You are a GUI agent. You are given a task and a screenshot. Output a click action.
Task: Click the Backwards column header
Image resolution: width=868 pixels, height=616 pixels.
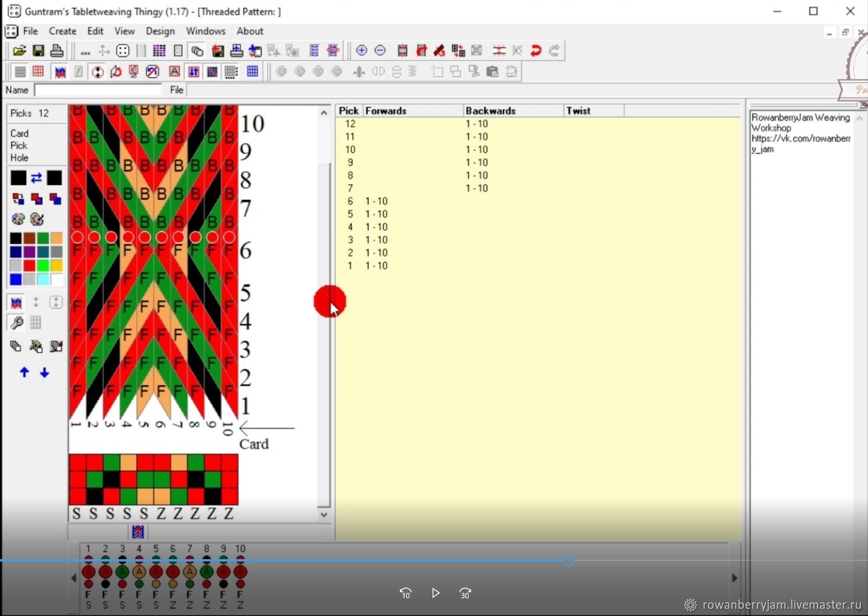click(x=513, y=111)
